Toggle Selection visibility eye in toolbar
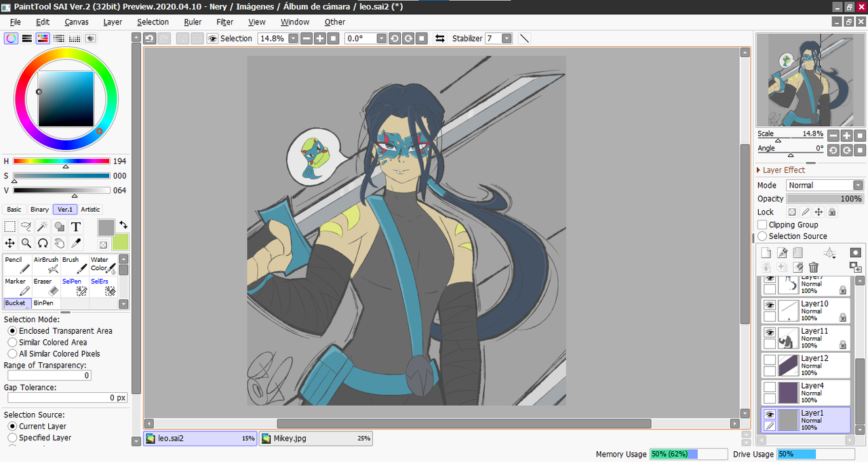Screen dimensions: 868x462 tap(212, 39)
